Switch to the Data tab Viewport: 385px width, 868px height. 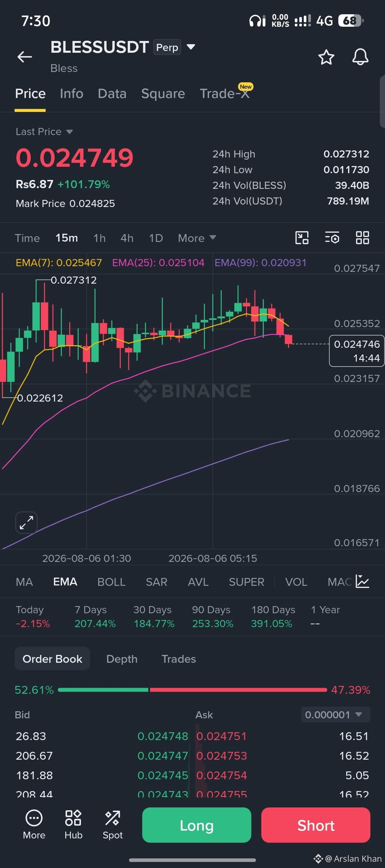tap(112, 94)
